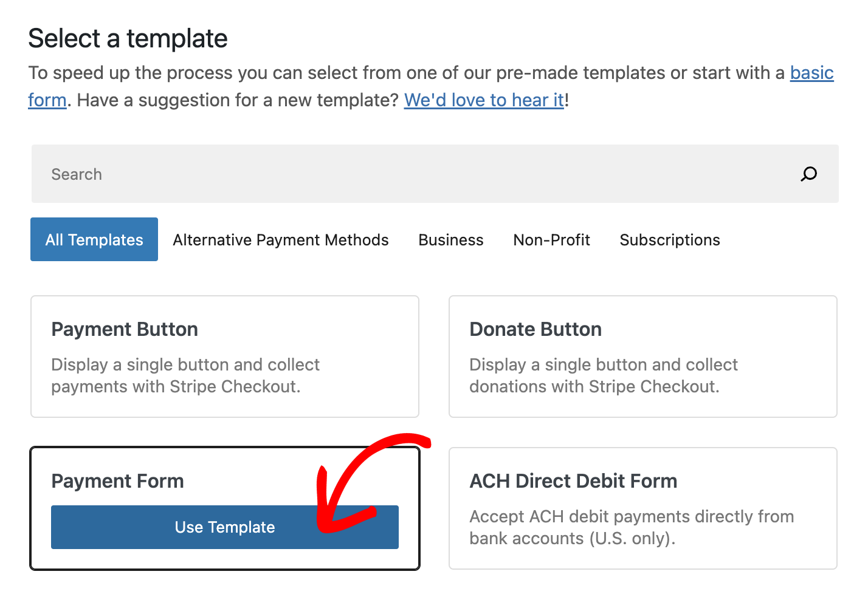Click the ACH Direct Debit Form heading
Screen dimensions: 868x594
(x=573, y=481)
